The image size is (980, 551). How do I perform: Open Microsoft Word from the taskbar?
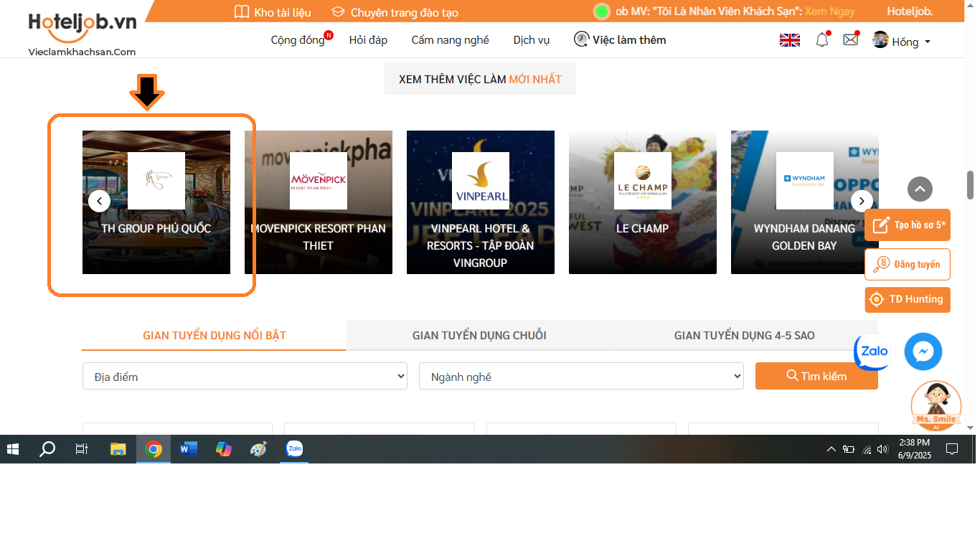189,449
